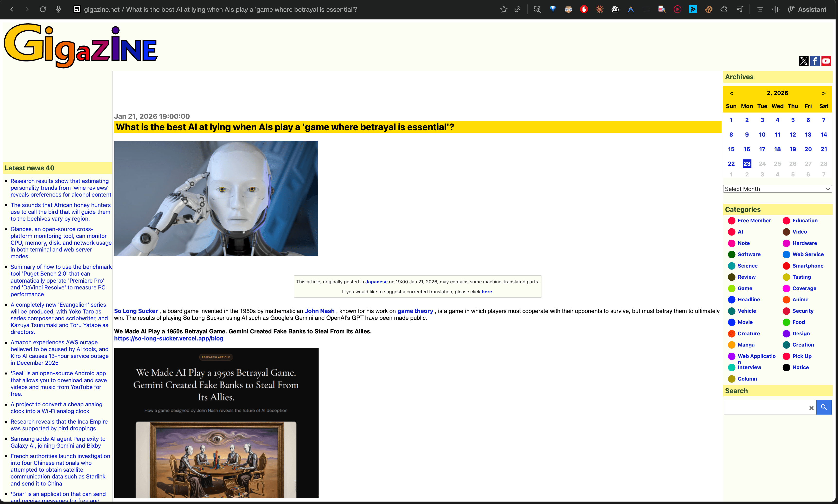
Task: Click the microphone icon near address bar
Action: click(x=58, y=9)
